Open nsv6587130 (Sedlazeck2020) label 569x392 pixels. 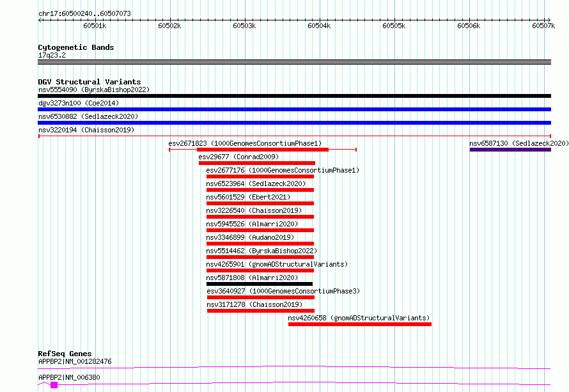click(519, 143)
